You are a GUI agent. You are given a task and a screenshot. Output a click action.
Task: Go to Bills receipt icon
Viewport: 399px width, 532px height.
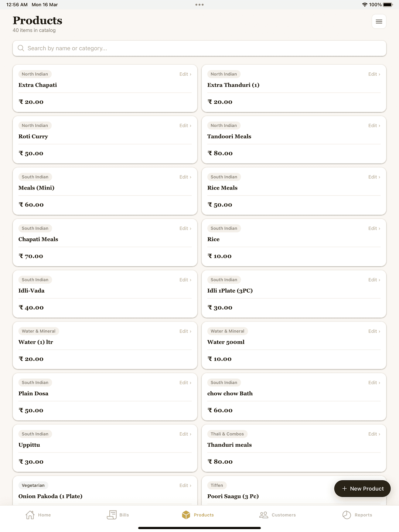coord(112,515)
